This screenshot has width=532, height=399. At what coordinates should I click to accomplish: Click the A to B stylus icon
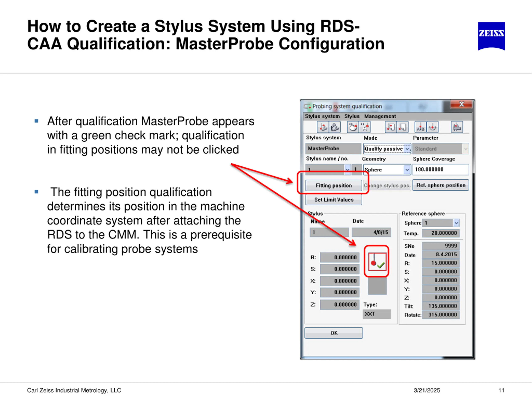(x=420, y=127)
